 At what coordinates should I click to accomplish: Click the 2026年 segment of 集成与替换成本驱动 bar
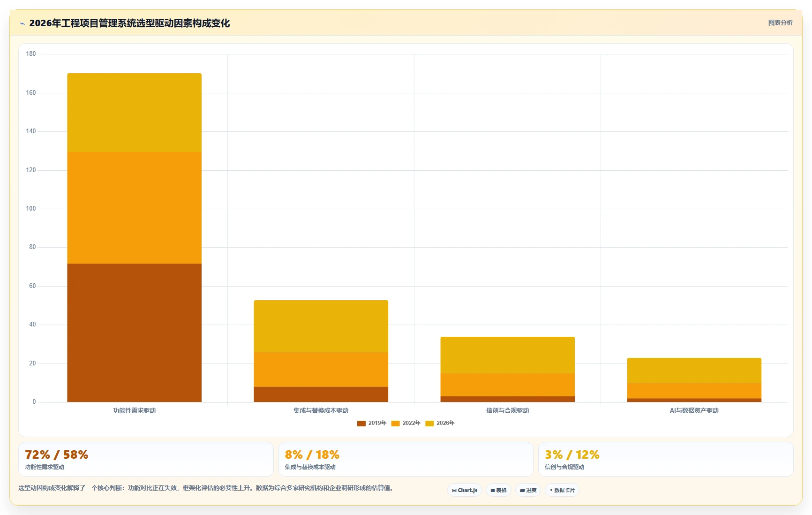click(x=321, y=326)
